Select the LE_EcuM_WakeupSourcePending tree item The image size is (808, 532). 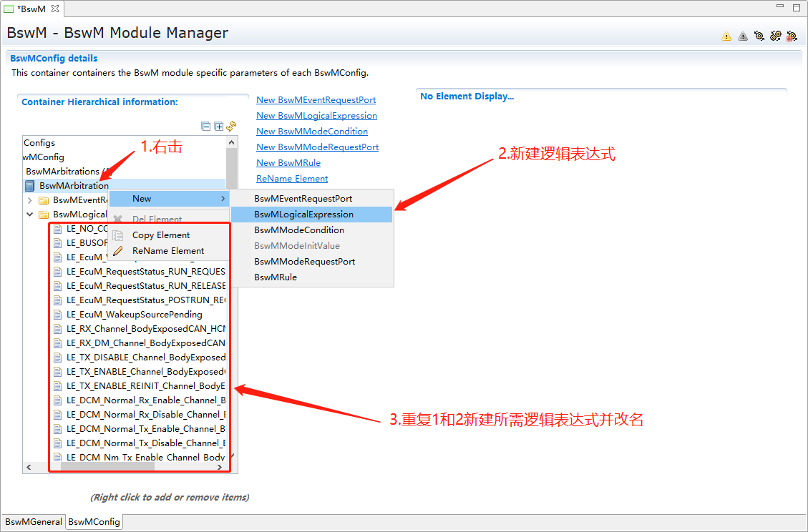pyautogui.click(x=134, y=315)
